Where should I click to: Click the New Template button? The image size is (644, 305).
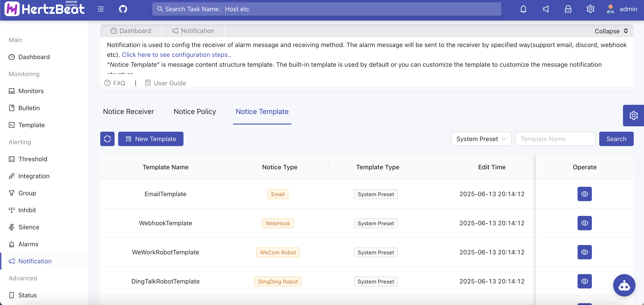(x=151, y=139)
